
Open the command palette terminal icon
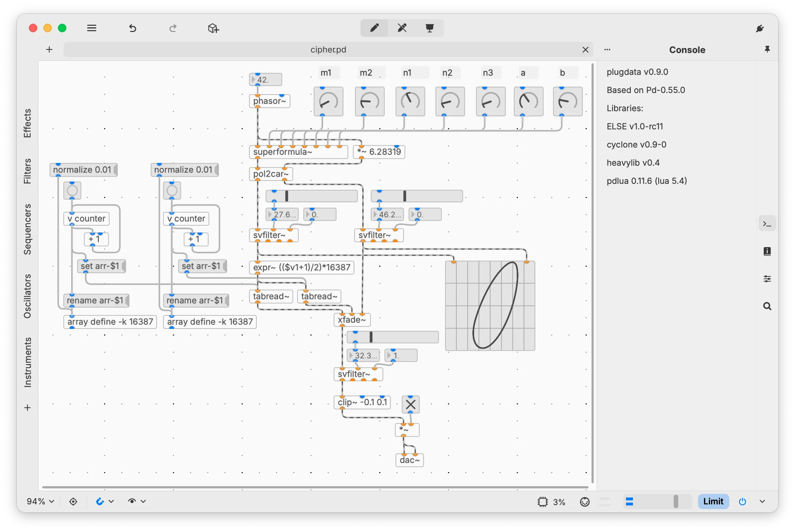[x=767, y=223]
